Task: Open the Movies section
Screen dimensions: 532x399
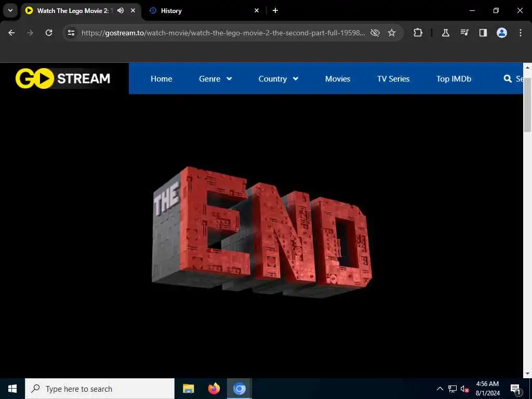Action: point(338,79)
